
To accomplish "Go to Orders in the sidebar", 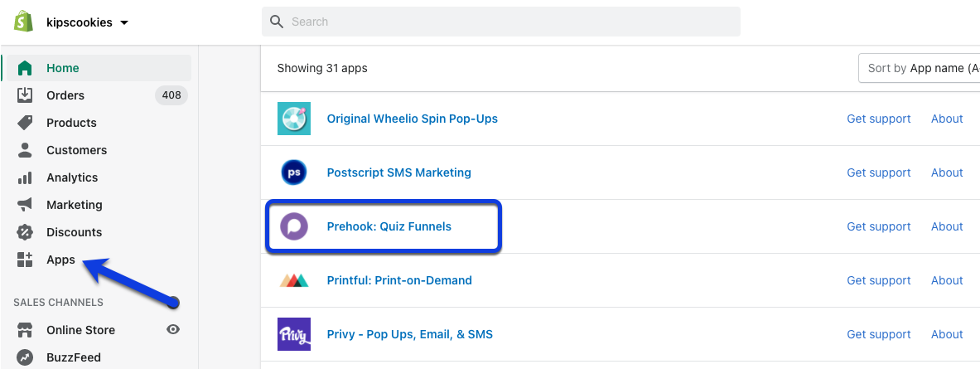I will click(x=65, y=95).
